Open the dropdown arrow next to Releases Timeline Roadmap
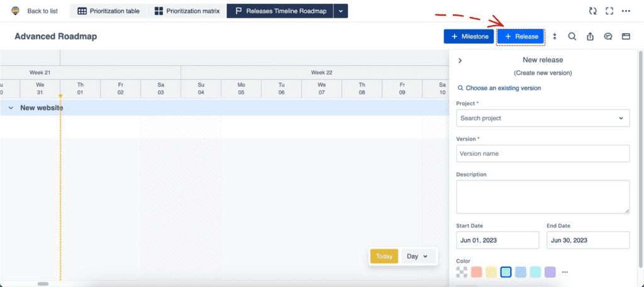Screen dimensions: 644x287 (341, 11)
